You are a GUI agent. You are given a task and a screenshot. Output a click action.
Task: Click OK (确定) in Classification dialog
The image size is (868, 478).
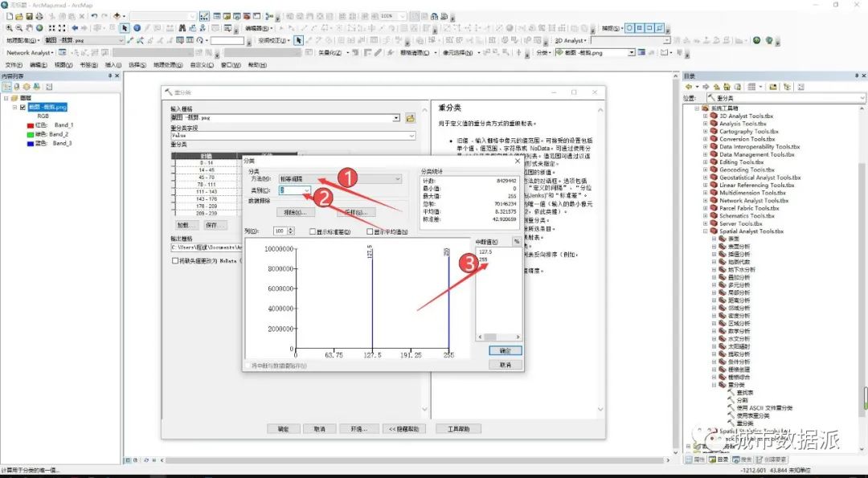[505, 351]
